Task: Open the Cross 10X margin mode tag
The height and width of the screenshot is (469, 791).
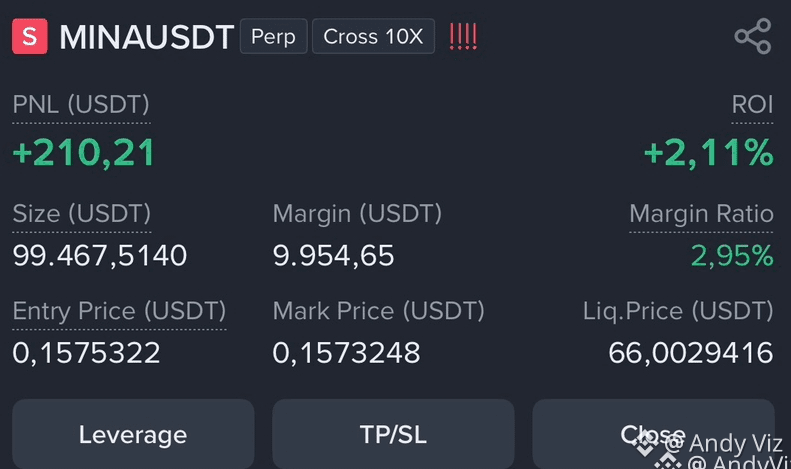Action: pos(373,36)
